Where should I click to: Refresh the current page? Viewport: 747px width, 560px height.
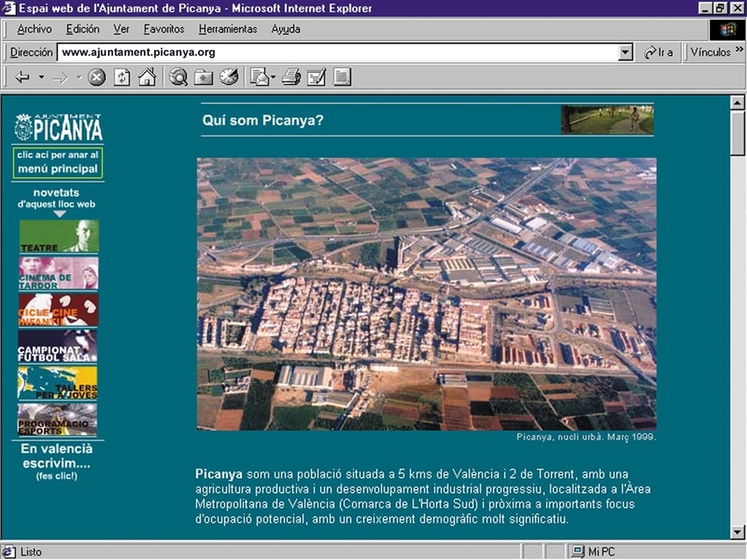pos(122,77)
